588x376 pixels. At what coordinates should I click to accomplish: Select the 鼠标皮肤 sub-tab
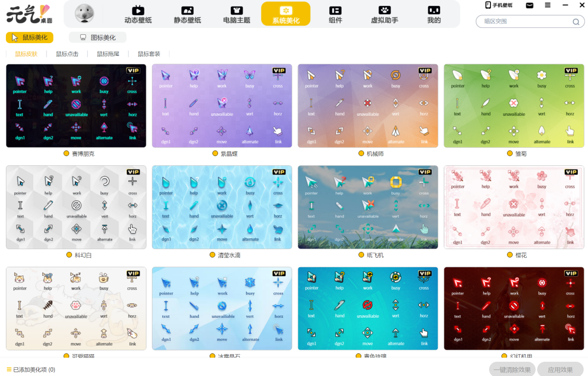(x=26, y=54)
